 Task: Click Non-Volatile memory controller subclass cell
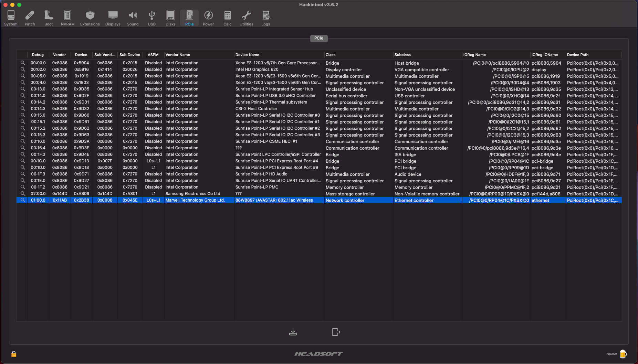(427, 194)
